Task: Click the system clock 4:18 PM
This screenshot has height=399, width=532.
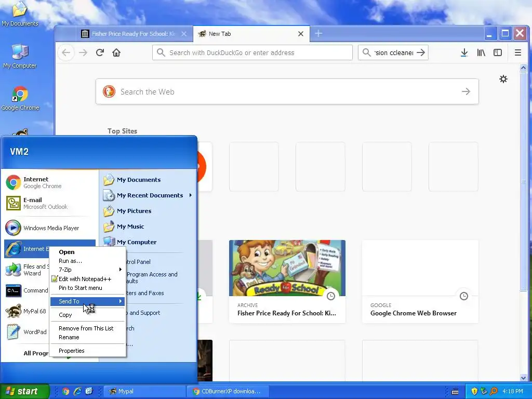Action: pyautogui.click(x=513, y=391)
